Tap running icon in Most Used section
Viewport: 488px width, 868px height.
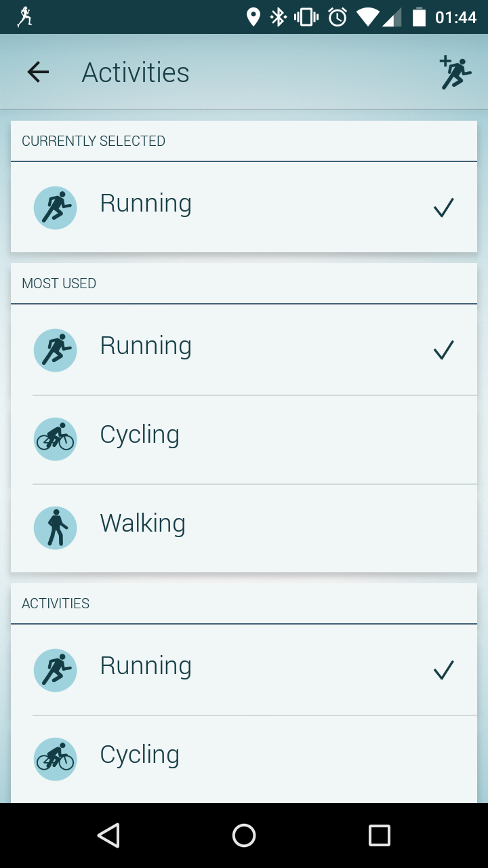(55, 350)
